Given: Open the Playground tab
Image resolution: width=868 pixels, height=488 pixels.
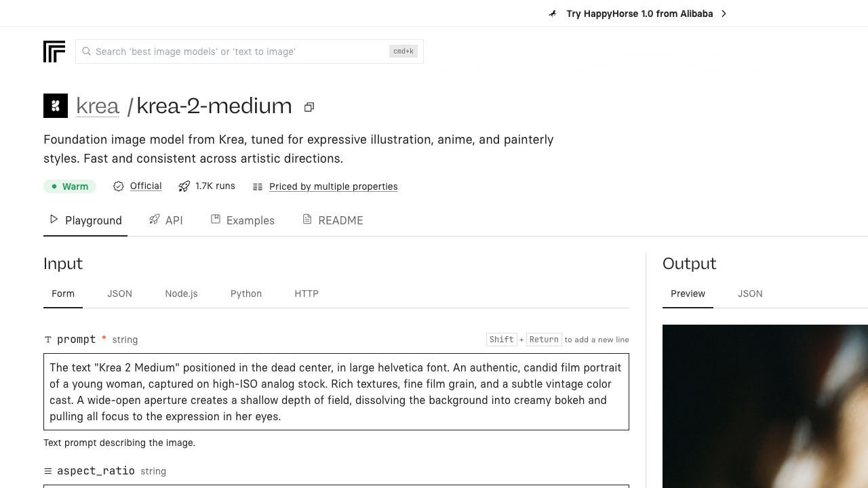Looking at the screenshot, I should 85,220.
